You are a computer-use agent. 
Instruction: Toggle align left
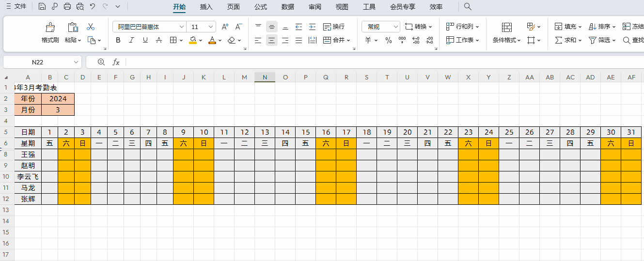point(258,40)
